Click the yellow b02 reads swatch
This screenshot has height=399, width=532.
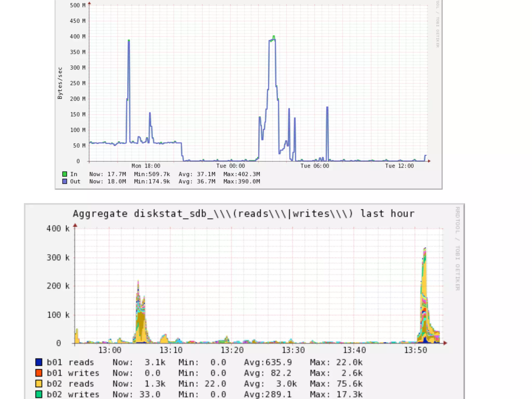[x=39, y=383]
